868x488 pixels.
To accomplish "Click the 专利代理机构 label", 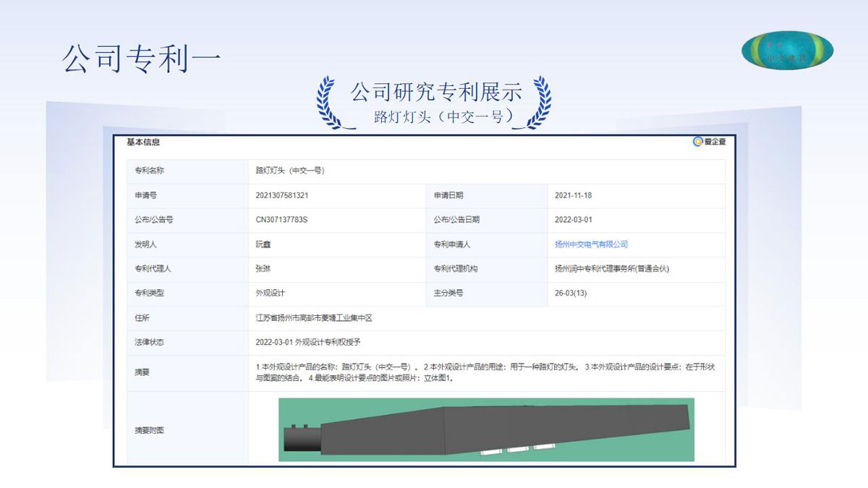I will point(456,269).
